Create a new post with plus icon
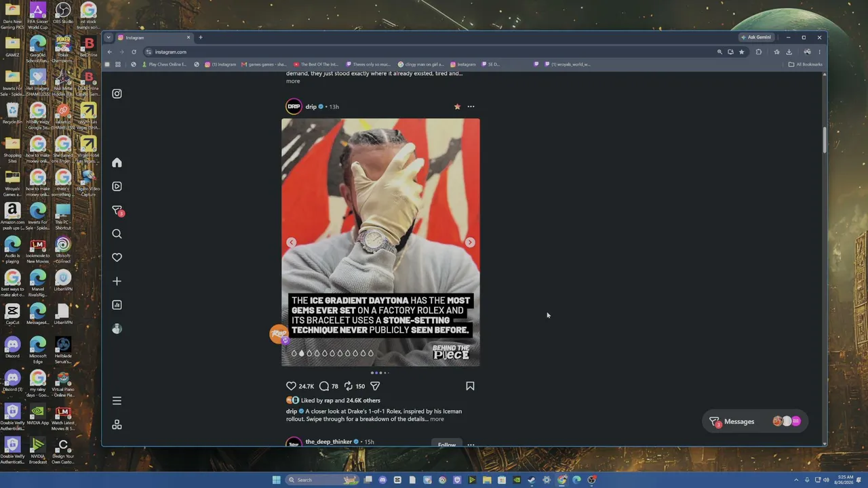 pos(117,281)
